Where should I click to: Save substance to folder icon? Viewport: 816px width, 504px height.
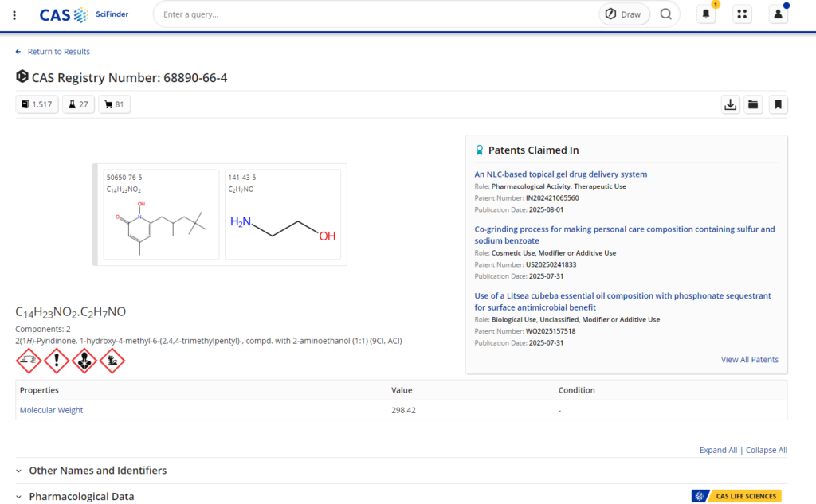click(x=753, y=104)
